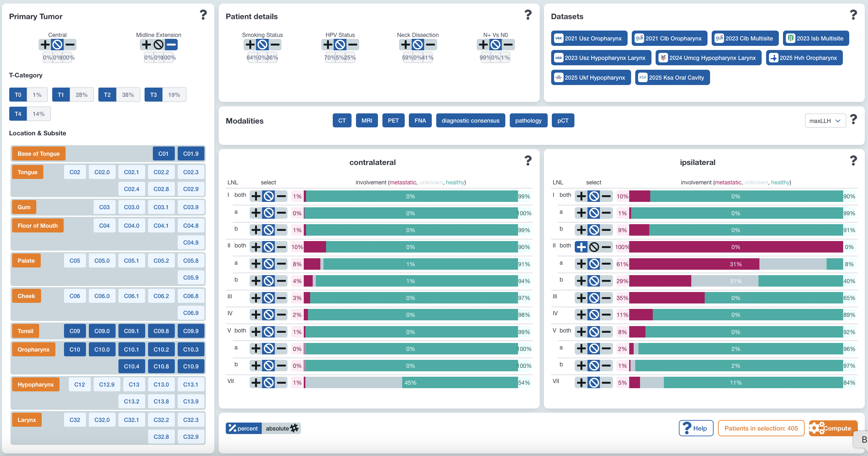Toggle the MRI modality
Image resolution: width=868 pixels, height=456 pixels.
pos(366,121)
